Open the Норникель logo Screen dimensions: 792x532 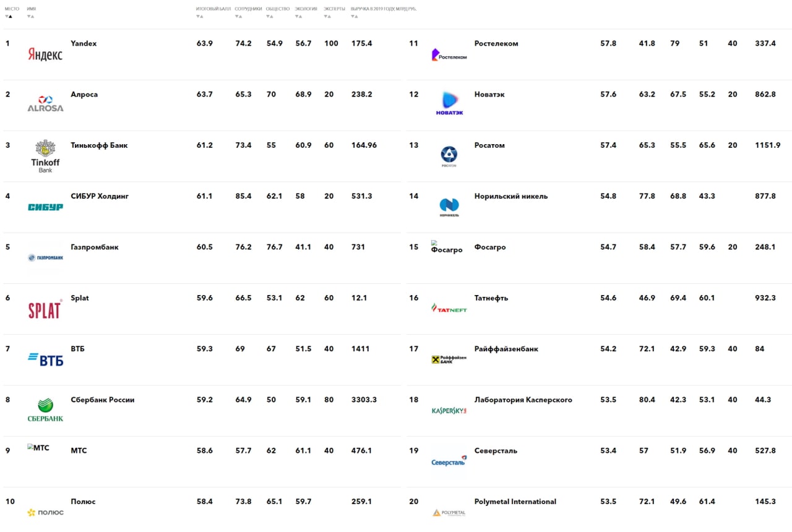click(x=449, y=207)
